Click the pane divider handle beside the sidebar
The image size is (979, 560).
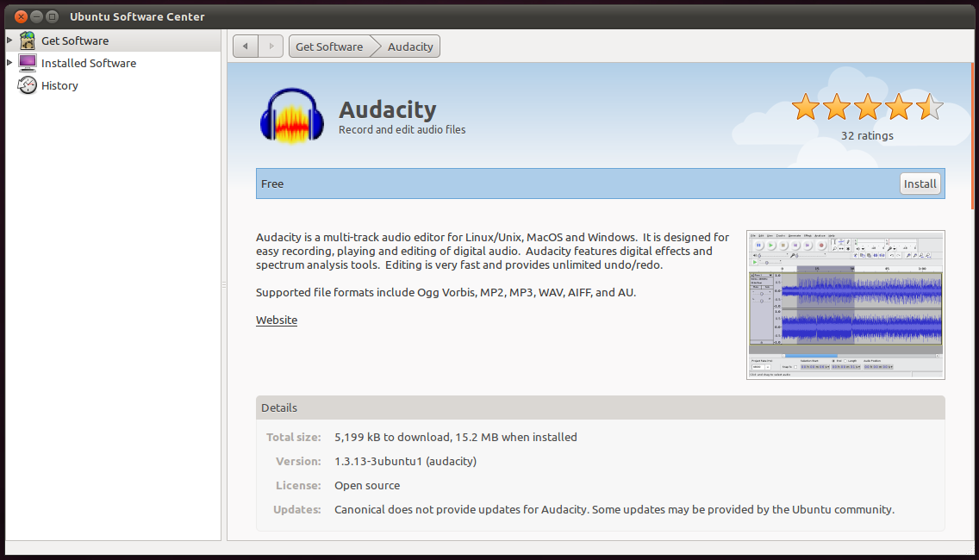click(224, 284)
